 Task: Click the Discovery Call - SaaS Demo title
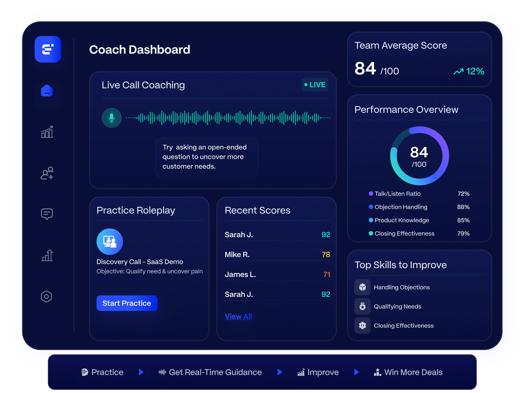point(140,262)
